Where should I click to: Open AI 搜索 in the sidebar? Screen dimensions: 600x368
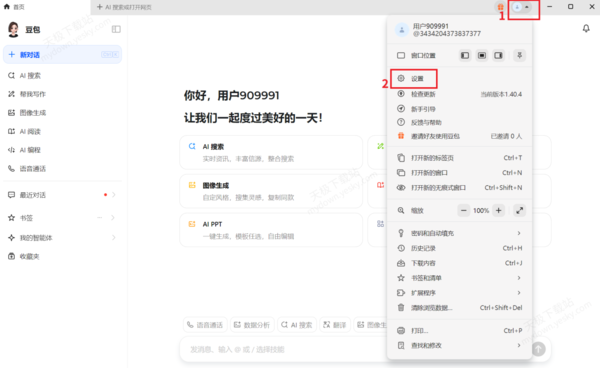click(62, 76)
